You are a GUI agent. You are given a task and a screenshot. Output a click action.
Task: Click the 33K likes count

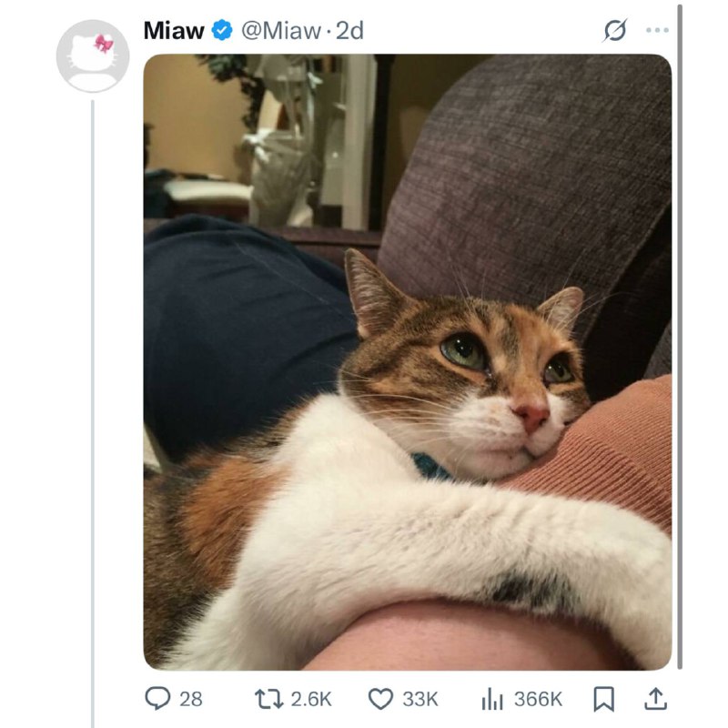[420, 699]
